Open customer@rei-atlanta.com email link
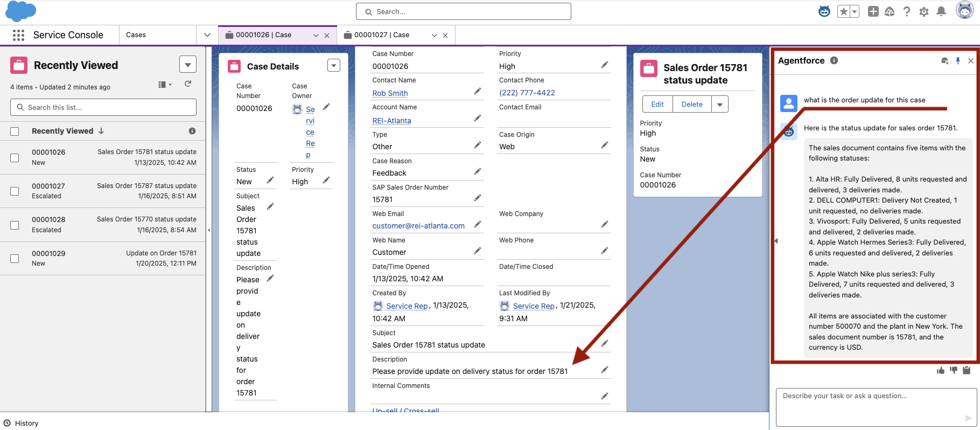Screen dimensions: 980x430 click(418, 226)
